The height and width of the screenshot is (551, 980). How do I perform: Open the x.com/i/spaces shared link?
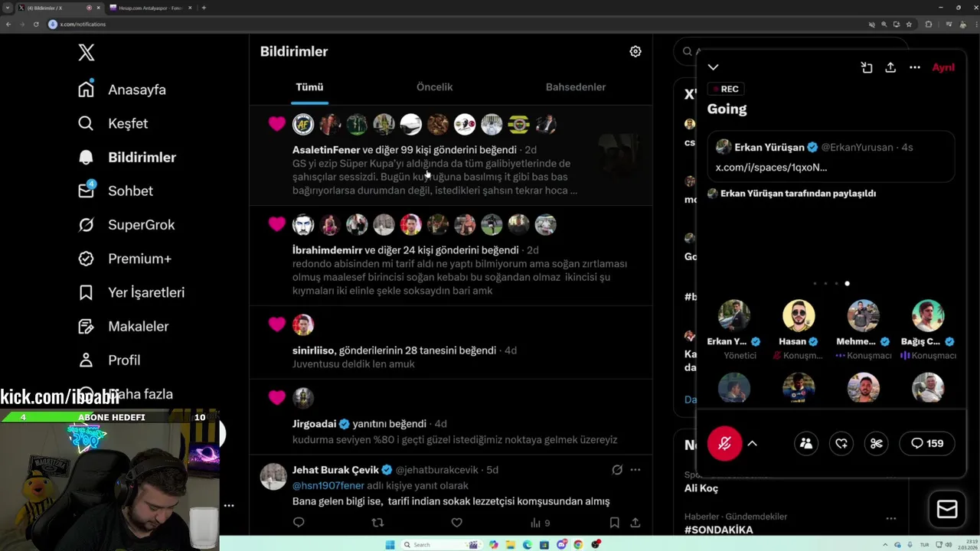[771, 168]
